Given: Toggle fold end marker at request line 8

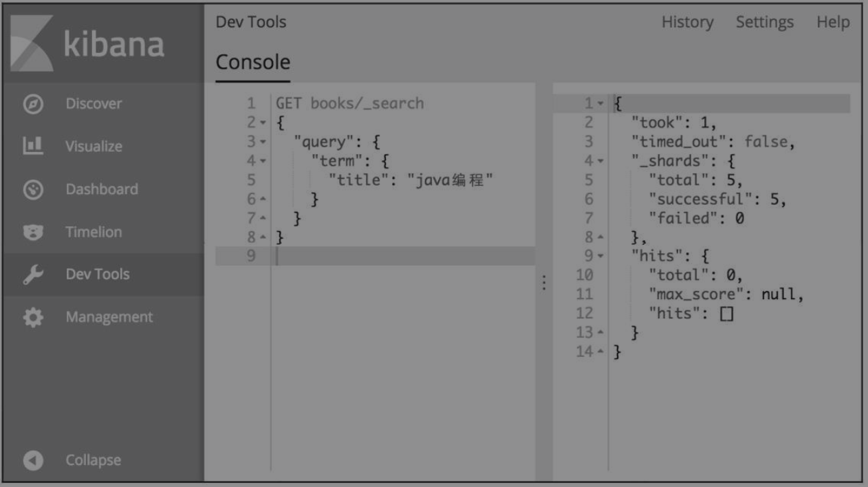Looking at the screenshot, I should (261, 238).
